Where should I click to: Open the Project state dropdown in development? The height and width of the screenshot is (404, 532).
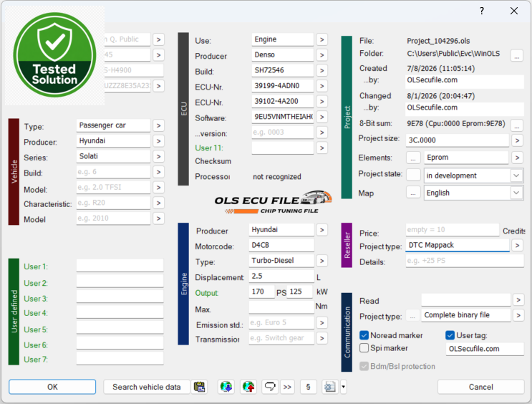(x=473, y=175)
